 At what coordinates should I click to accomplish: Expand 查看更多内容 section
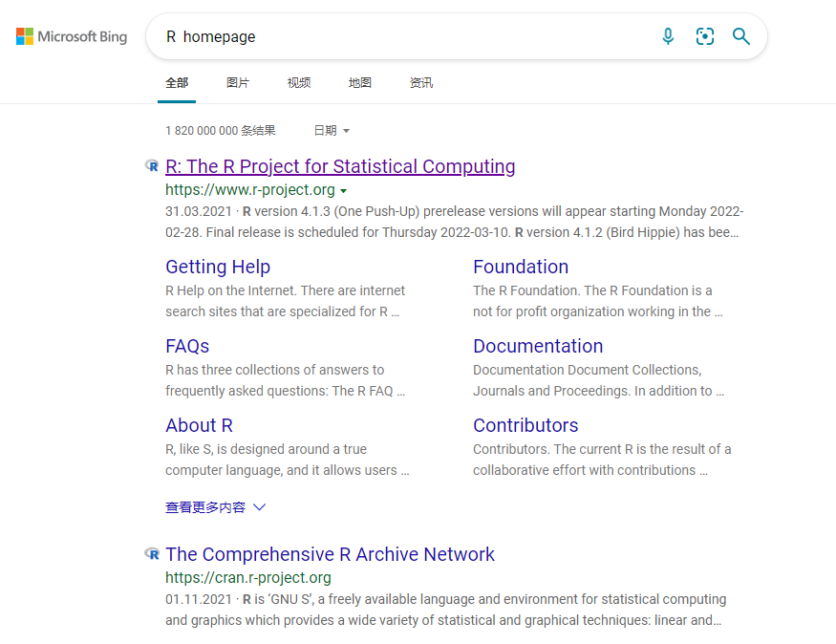(x=215, y=507)
